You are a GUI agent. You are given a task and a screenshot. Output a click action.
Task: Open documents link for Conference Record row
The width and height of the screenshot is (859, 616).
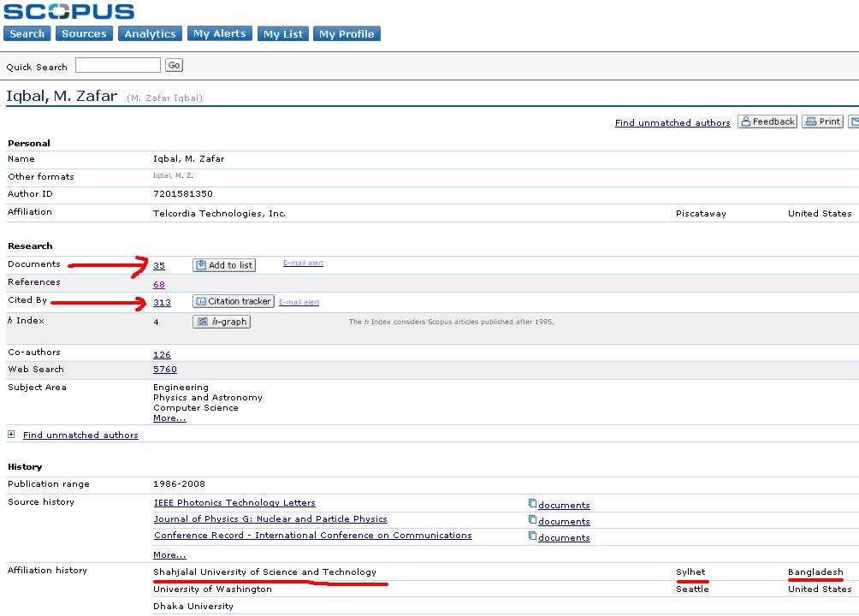click(564, 537)
